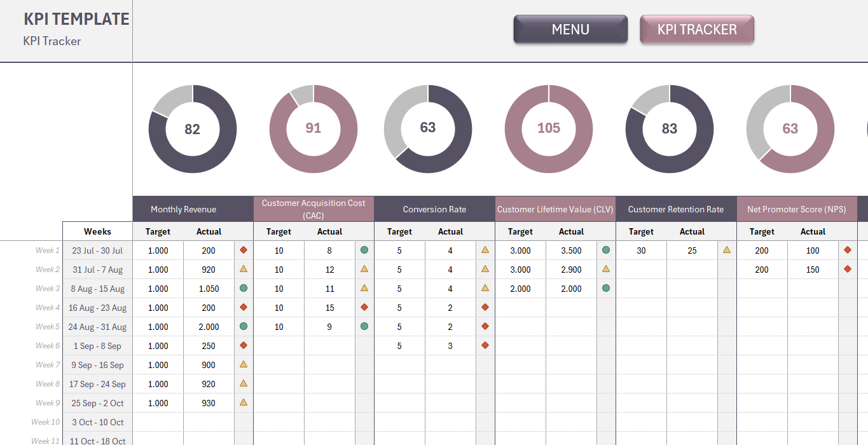This screenshot has width=868, height=445.
Task: Click the donut gauge showing 82
Action: (x=192, y=128)
